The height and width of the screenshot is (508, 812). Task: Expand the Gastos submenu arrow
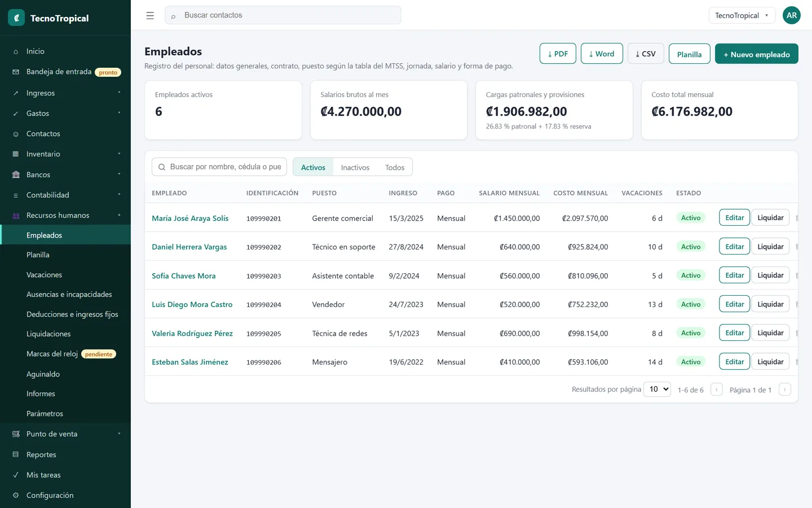(x=119, y=113)
